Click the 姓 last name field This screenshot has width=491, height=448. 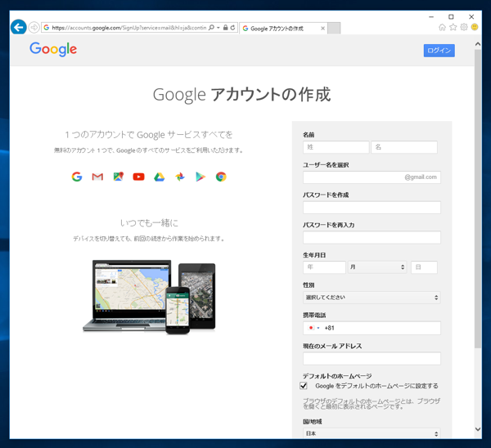click(336, 147)
